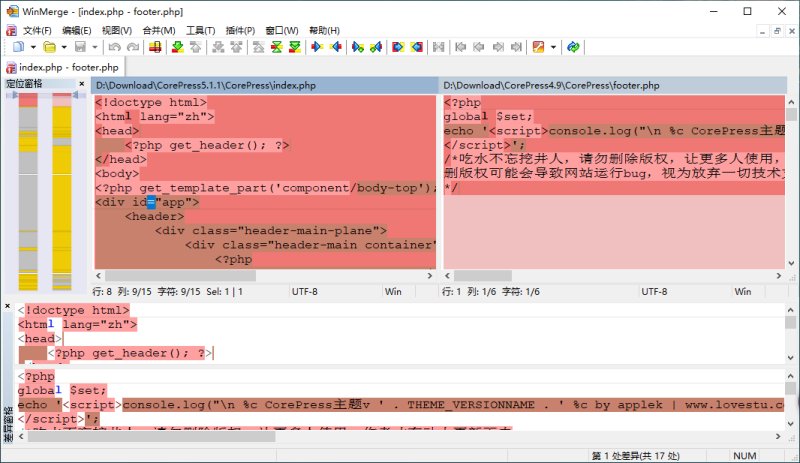The image size is (800, 463).
Task: Redo the last undone edit
Action: 133,47
